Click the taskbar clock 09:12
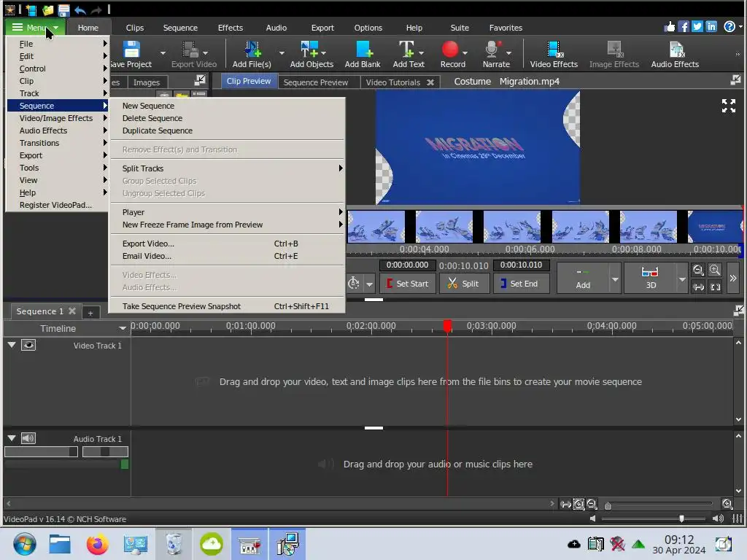The image size is (747, 560). tap(678, 539)
